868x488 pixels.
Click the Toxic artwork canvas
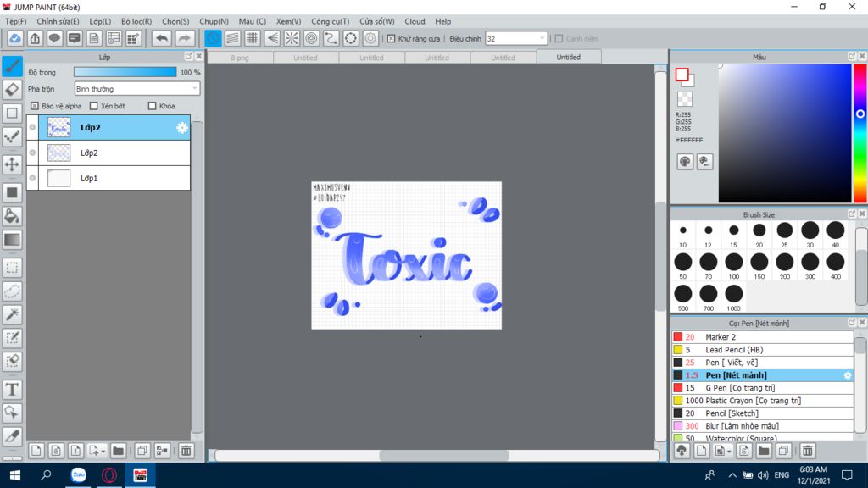[406, 255]
